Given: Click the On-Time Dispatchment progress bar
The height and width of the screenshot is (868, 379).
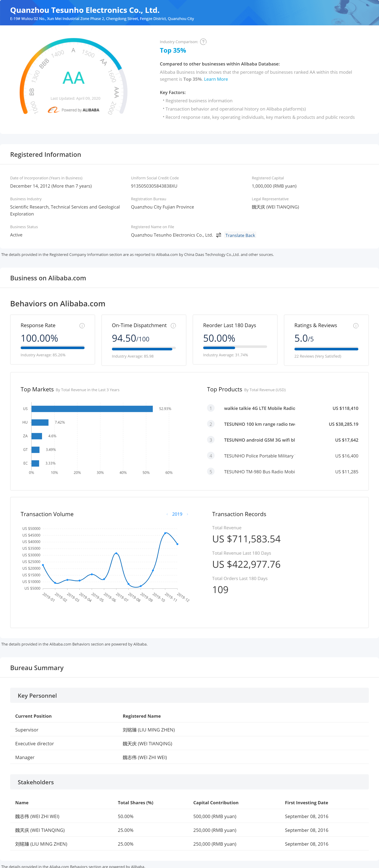Looking at the screenshot, I should [144, 349].
